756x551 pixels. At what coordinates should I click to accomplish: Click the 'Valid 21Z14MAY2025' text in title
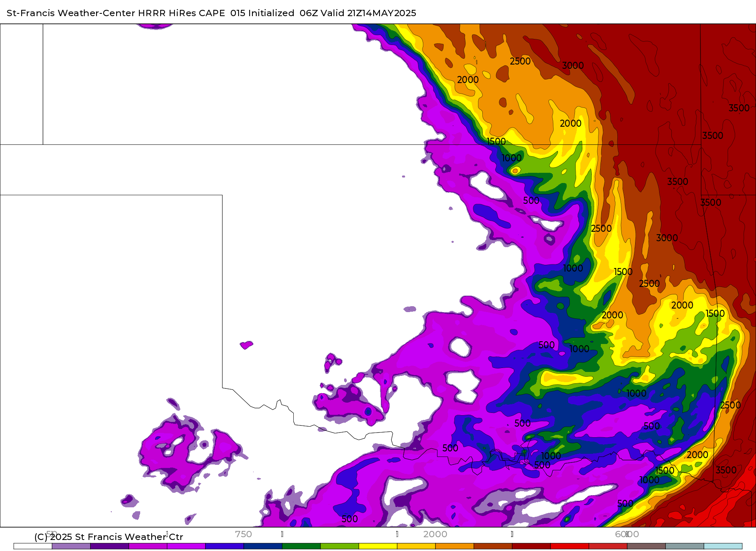[x=368, y=13]
